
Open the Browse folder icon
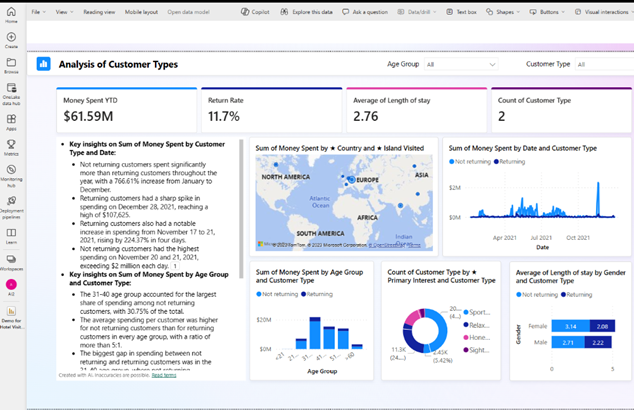[11, 64]
